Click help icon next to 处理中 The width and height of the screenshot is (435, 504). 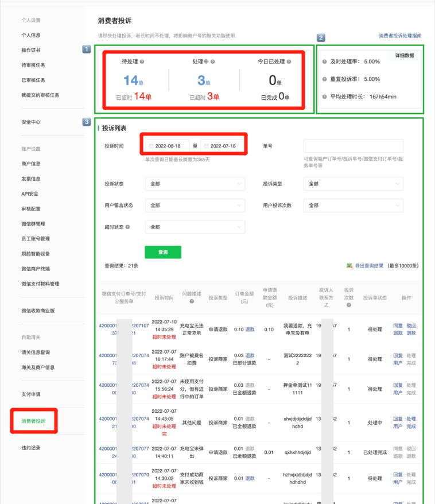[x=213, y=61]
